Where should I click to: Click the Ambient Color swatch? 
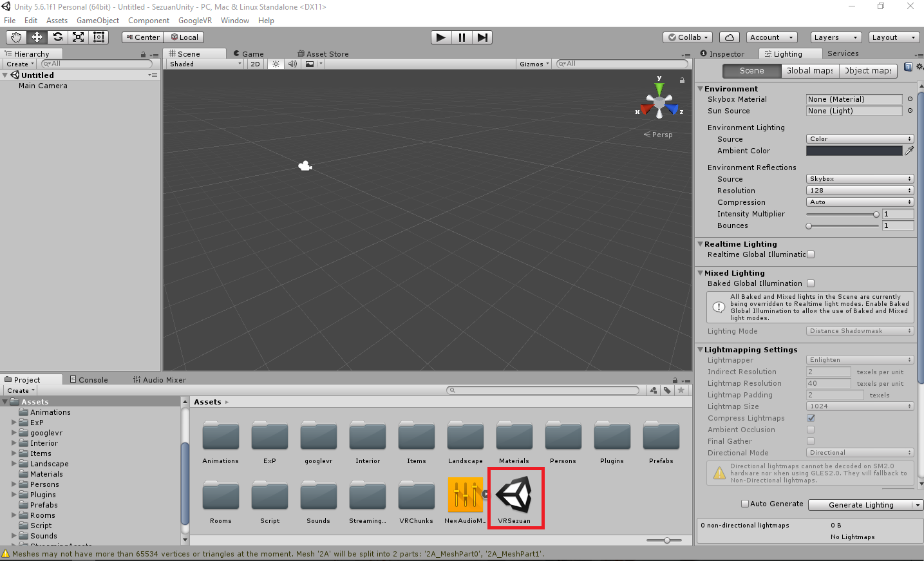(x=854, y=151)
